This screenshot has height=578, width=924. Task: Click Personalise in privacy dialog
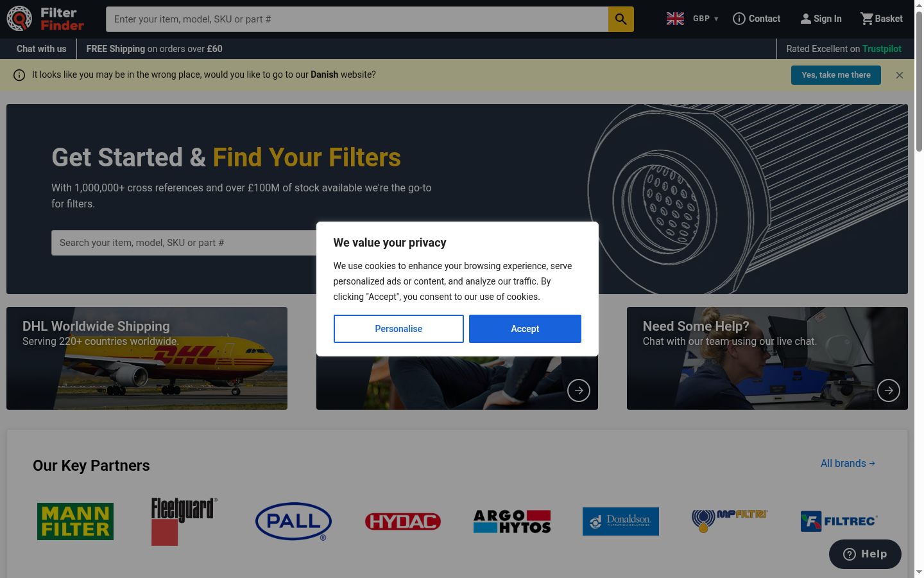pyautogui.click(x=398, y=329)
